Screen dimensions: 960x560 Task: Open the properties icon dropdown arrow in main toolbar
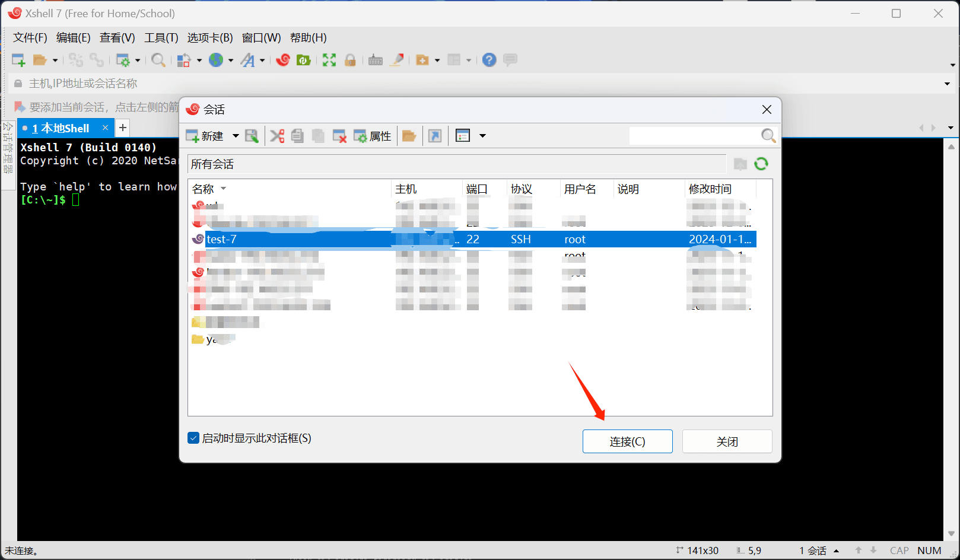138,61
